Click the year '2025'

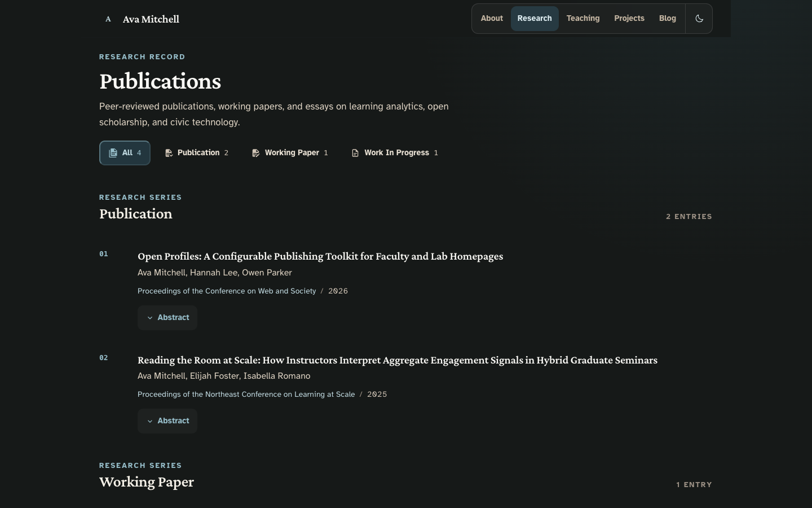[x=377, y=395]
